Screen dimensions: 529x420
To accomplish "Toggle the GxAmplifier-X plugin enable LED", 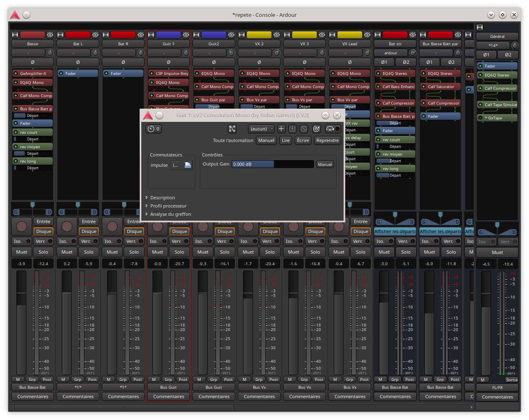I will tap(16, 74).
